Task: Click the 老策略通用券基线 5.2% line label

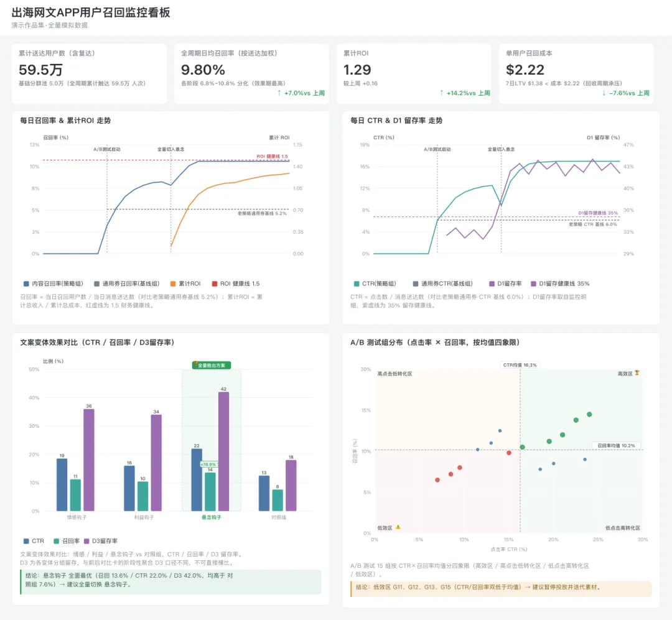Action: click(x=263, y=213)
